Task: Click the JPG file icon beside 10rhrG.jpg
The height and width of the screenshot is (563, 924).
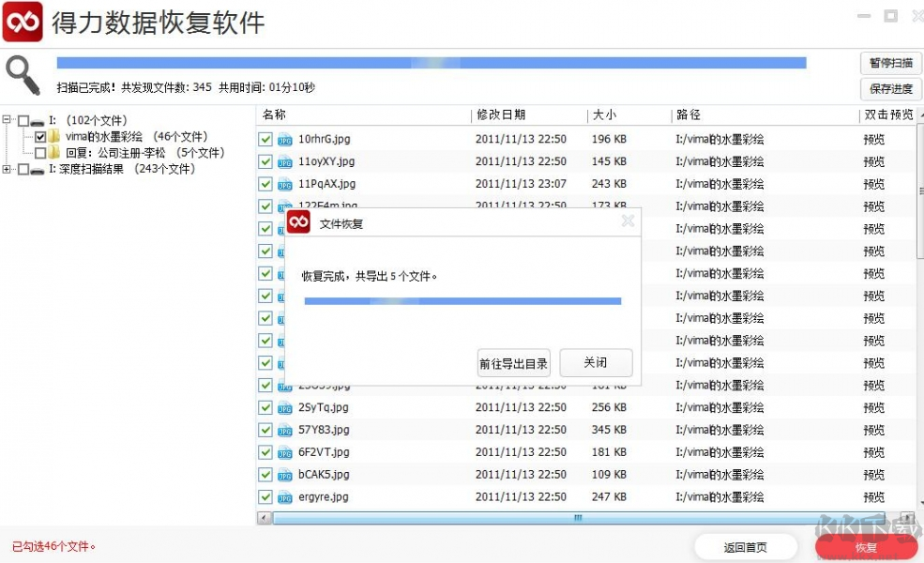Action: click(284, 139)
